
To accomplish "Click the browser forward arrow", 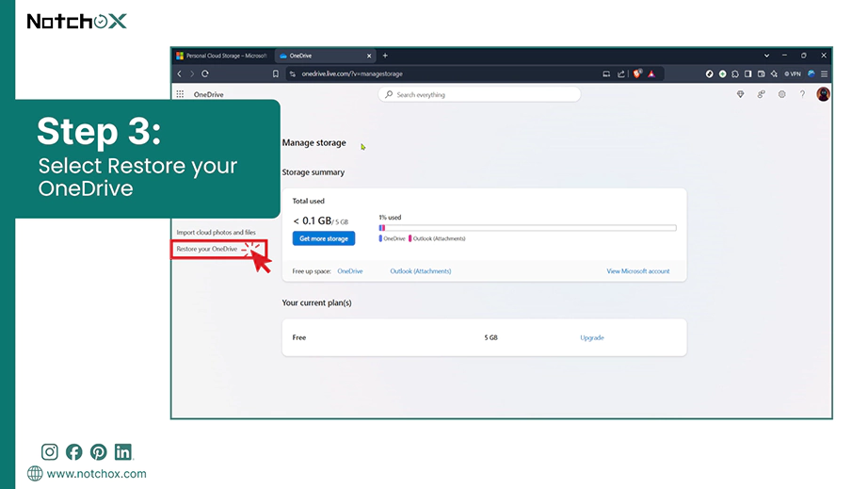I will point(192,73).
